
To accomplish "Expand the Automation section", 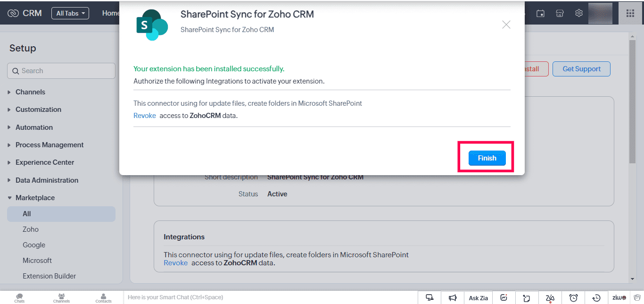I will click(x=34, y=127).
